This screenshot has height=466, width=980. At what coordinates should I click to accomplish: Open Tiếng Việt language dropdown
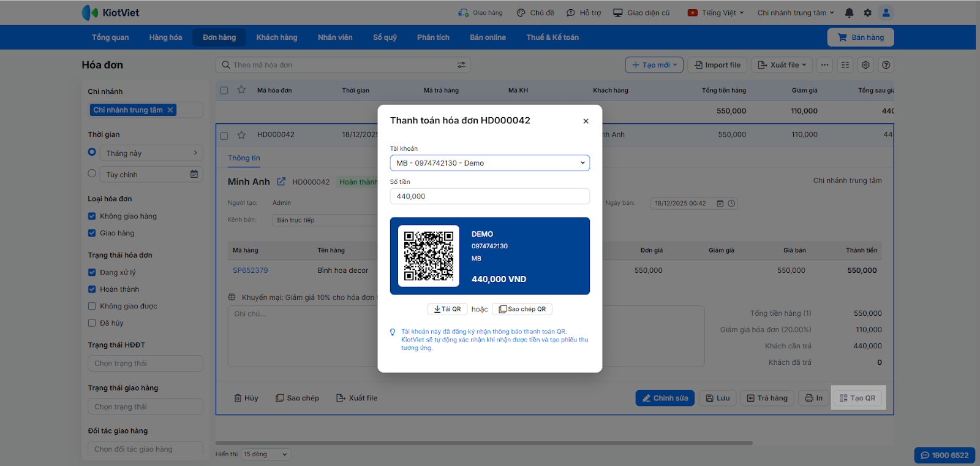(x=715, y=12)
